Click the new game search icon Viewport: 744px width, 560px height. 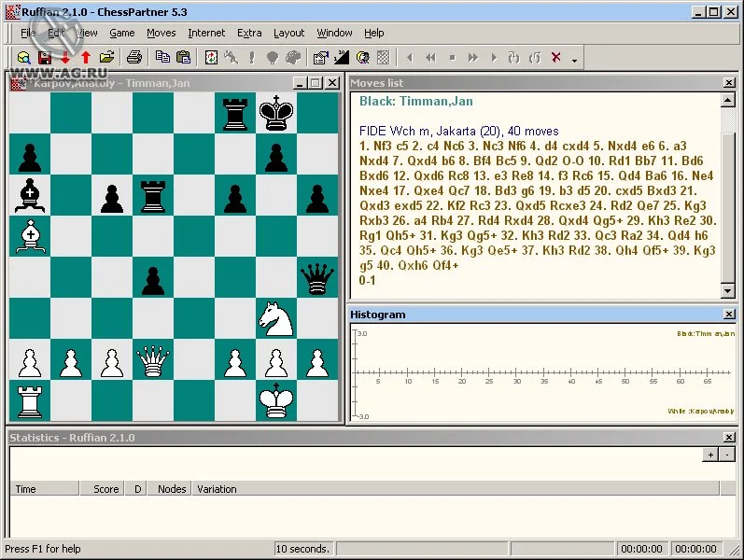click(23, 58)
